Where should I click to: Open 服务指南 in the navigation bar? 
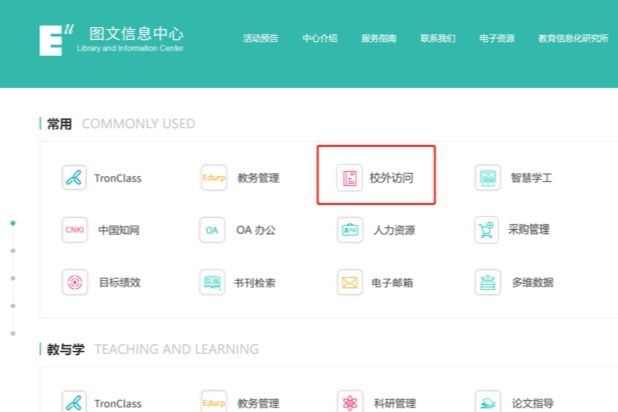[379, 38]
